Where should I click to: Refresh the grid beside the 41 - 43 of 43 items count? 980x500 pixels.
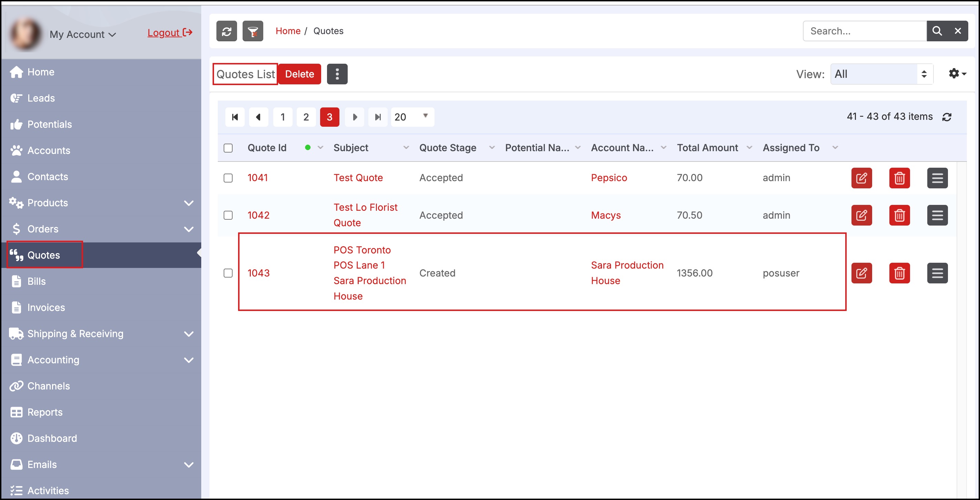coord(947,117)
